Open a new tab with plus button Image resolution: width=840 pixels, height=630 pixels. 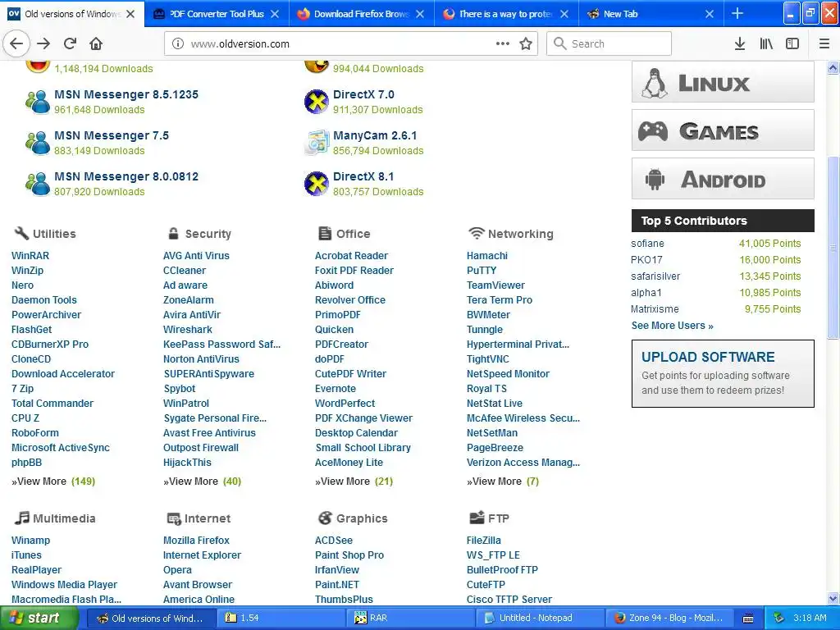(737, 14)
